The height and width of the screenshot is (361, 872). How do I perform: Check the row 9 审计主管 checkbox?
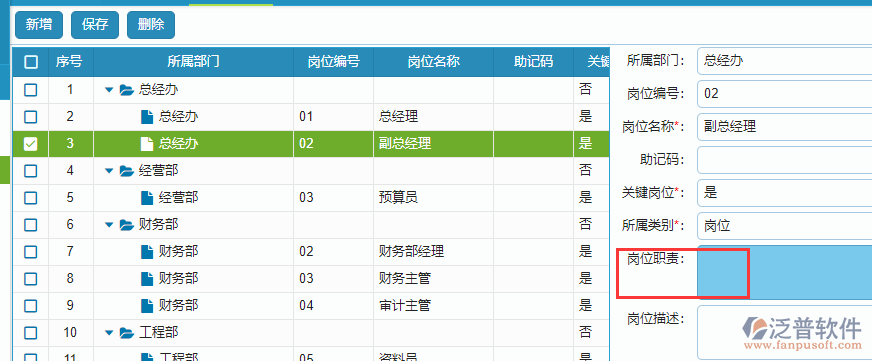(x=31, y=305)
